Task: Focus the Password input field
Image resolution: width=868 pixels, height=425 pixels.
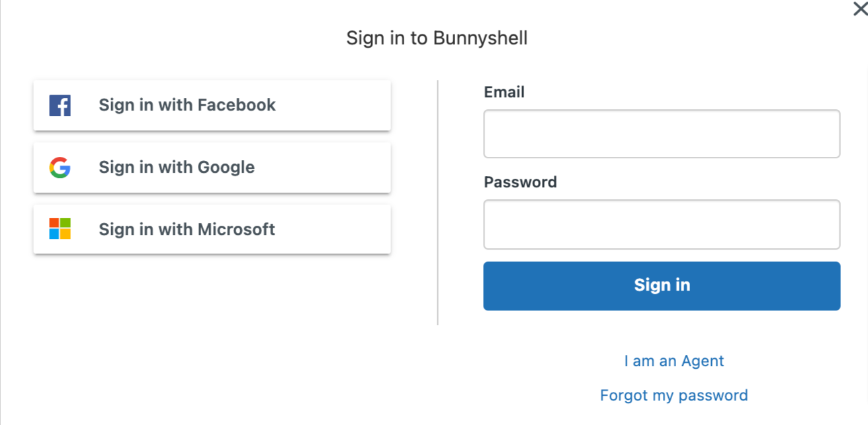Action: point(662,224)
